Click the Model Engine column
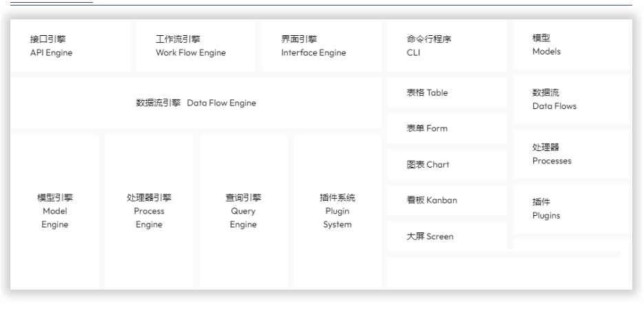This screenshot has height=320, width=644. coord(54,212)
